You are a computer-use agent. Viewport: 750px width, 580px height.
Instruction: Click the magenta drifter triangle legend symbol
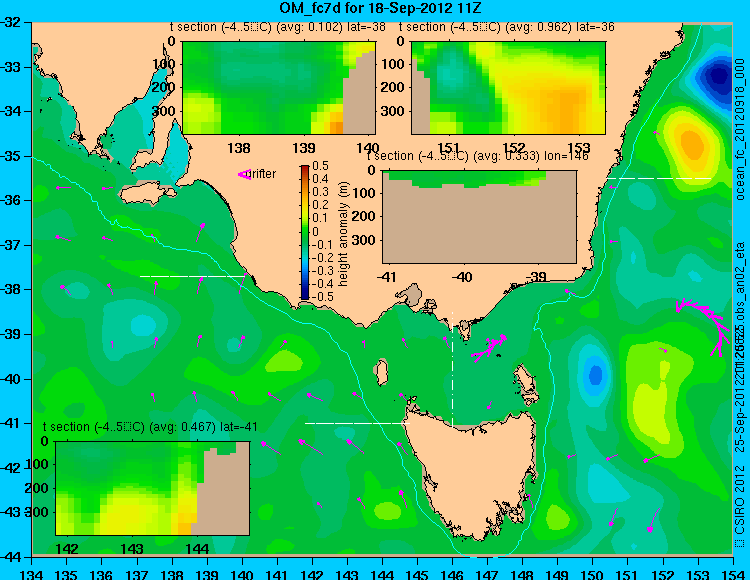[244, 175]
